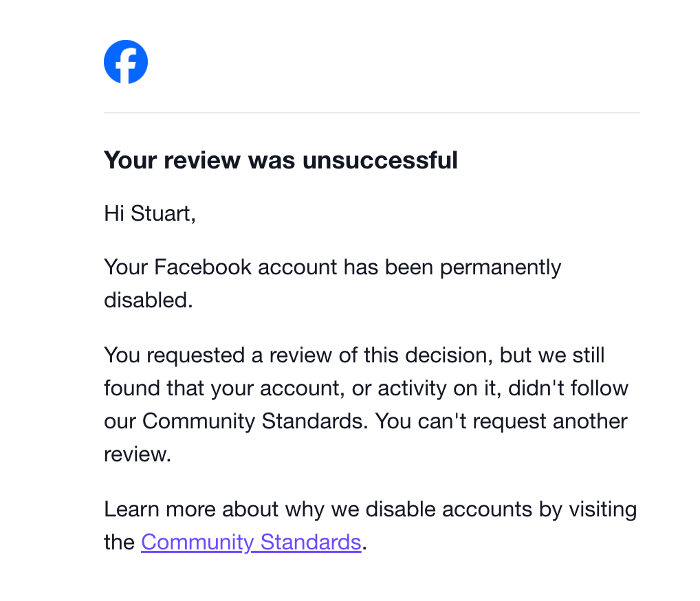Click the word "review." ending the review paragraph
The width and height of the screenshot is (700, 601).
[137, 454]
